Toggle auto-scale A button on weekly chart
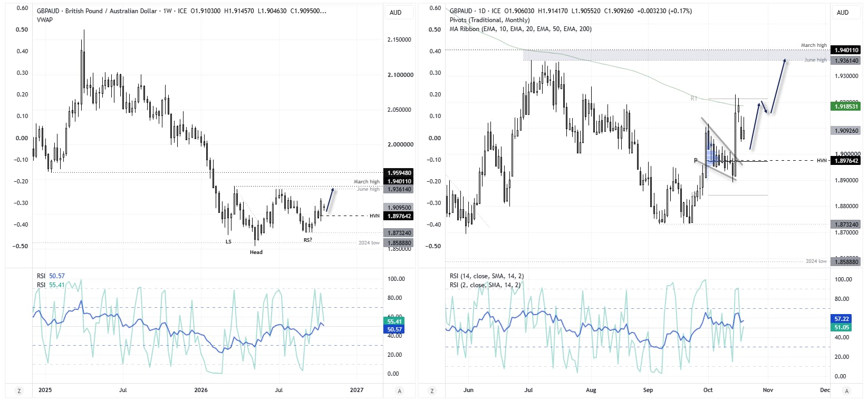This screenshot has width=868, height=401. (400, 390)
